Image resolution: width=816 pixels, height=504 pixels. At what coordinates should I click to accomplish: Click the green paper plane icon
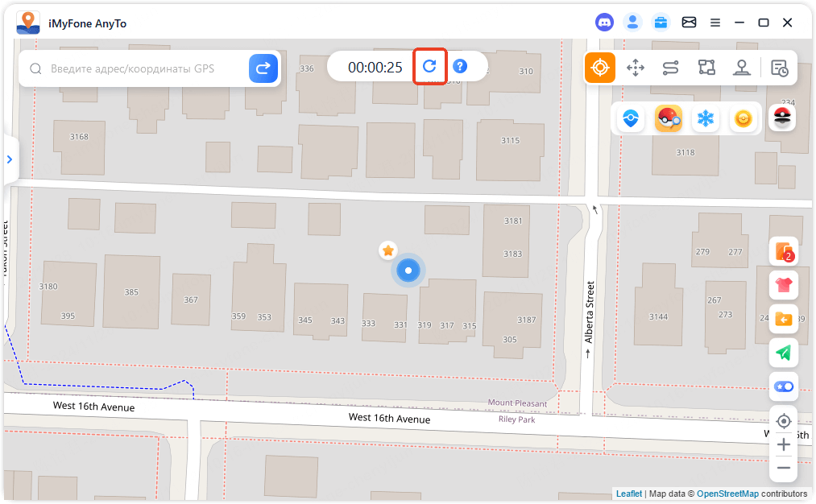coord(784,353)
